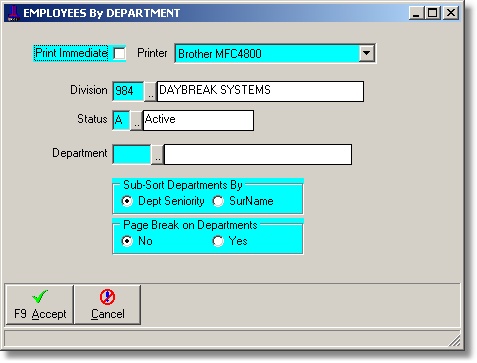The image size is (477, 363).
Task: Click the Print Immediate label
Action: pos(71,53)
